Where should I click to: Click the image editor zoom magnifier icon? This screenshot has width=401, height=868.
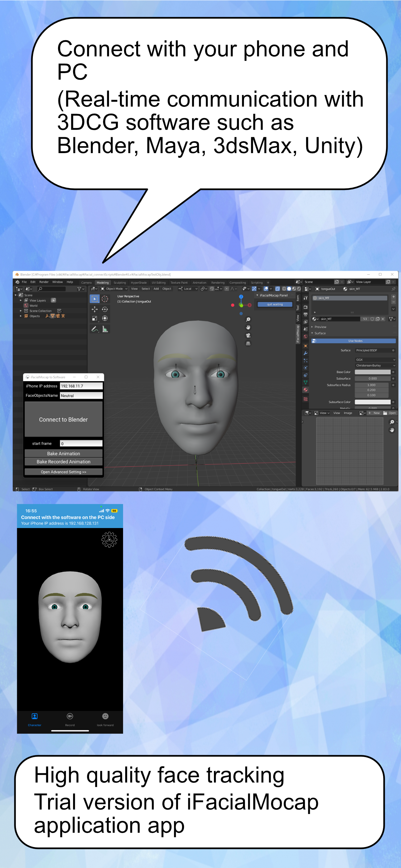pos(392,422)
